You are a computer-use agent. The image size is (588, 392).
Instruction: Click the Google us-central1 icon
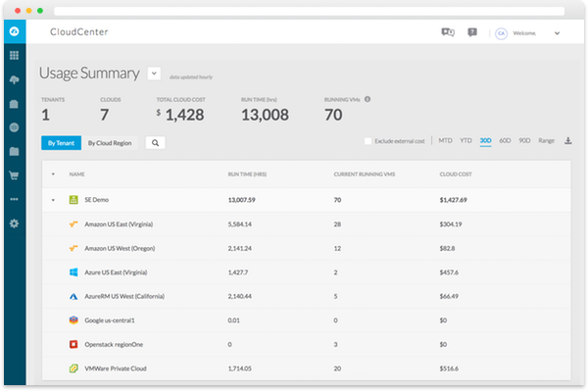pos(73,320)
